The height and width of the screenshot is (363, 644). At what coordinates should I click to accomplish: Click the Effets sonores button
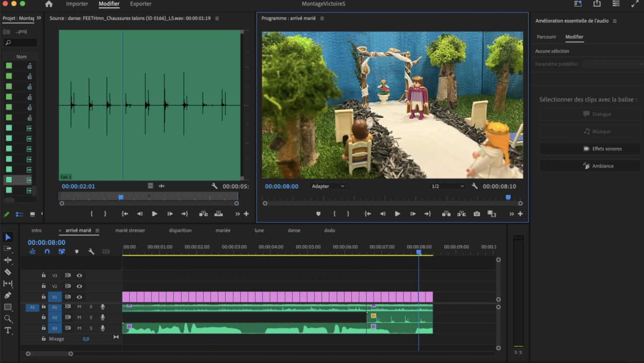pyautogui.click(x=590, y=149)
